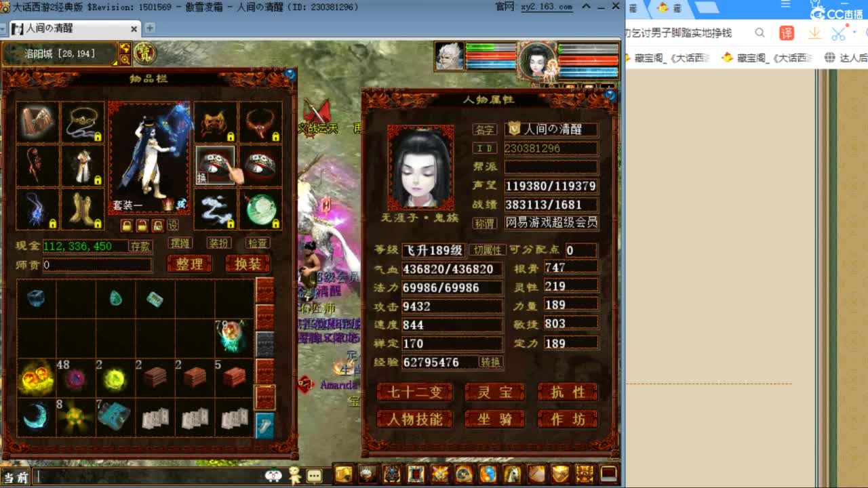Viewport: 868px width, 488px height.
Task: Click the 达人后 browser bookmark
Action: [846, 58]
